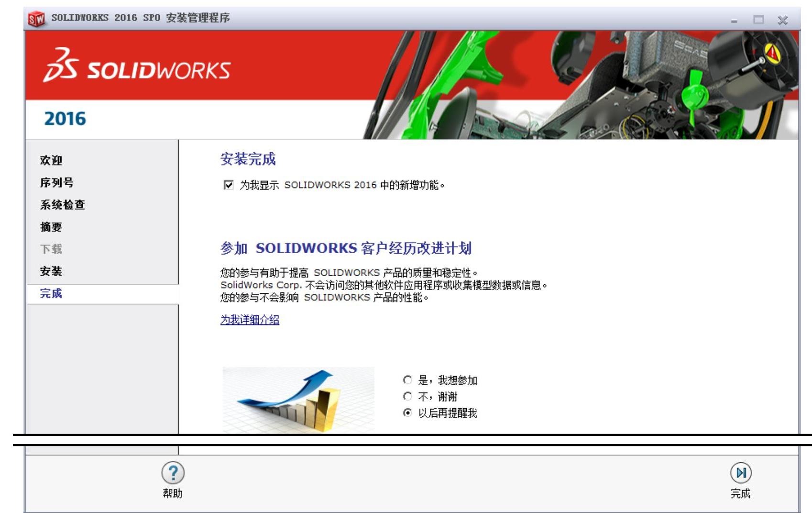Click the 帮助 label under the help icon
The image size is (812, 513).
click(x=173, y=493)
